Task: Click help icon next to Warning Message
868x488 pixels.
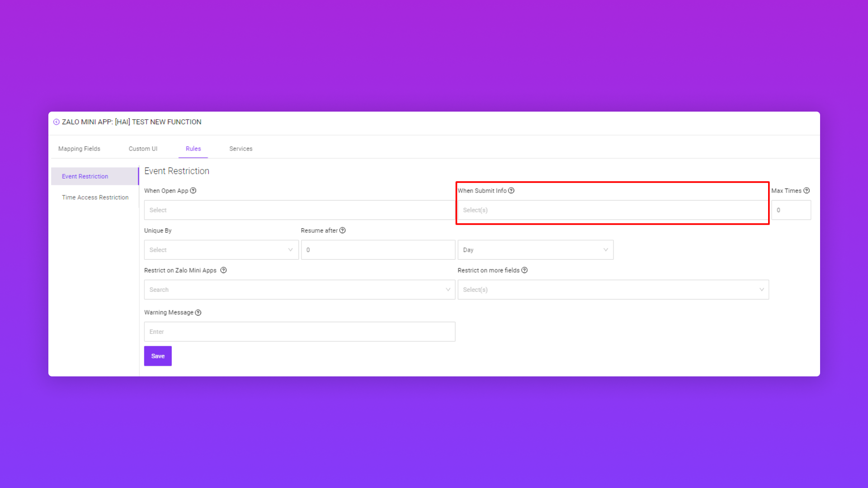Action: coord(198,313)
